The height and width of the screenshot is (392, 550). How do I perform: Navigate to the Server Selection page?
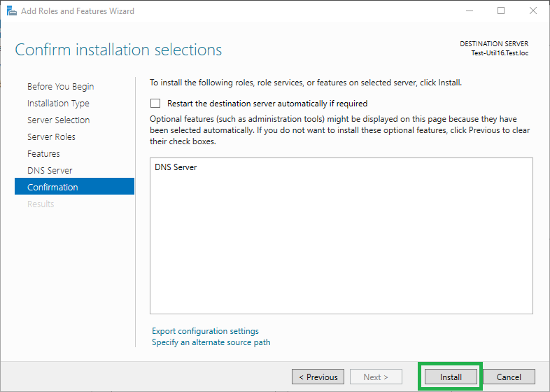click(x=59, y=120)
